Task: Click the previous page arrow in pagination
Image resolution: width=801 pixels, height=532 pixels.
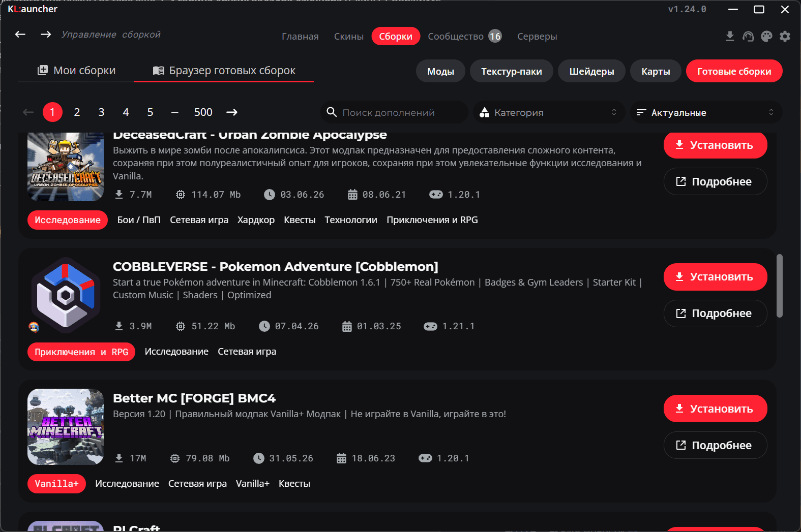Action: tap(28, 112)
